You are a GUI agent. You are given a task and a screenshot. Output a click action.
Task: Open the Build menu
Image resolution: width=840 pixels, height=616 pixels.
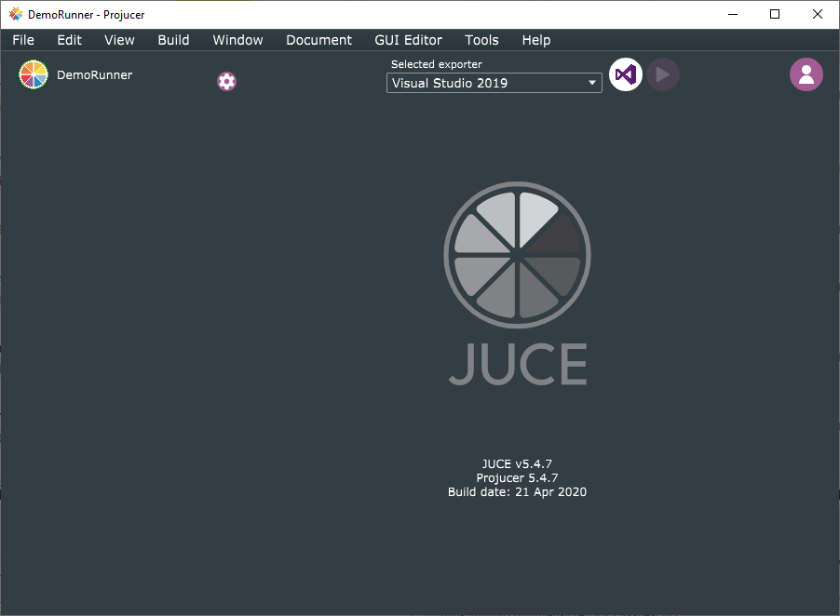click(x=173, y=40)
